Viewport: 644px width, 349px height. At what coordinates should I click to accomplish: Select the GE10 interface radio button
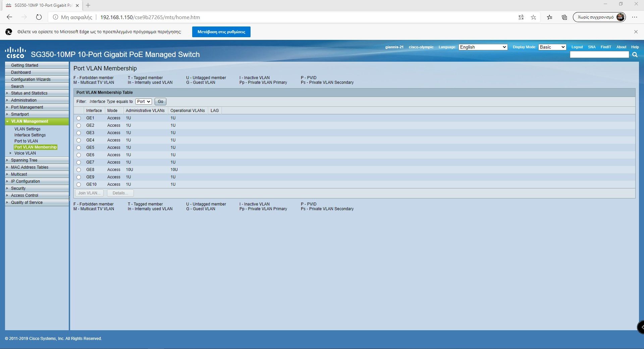coord(79,184)
